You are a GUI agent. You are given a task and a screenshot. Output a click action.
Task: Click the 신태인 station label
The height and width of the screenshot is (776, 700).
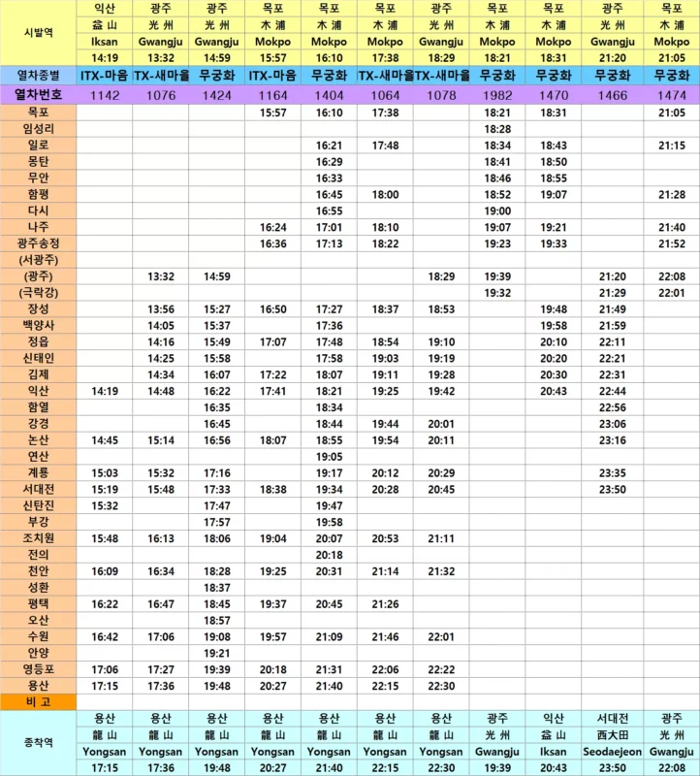38,358
